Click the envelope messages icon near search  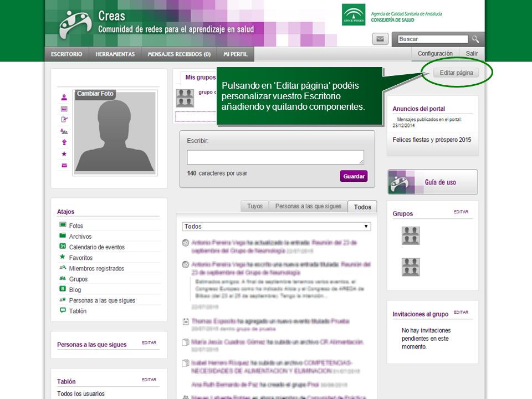(x=380, y=39)
